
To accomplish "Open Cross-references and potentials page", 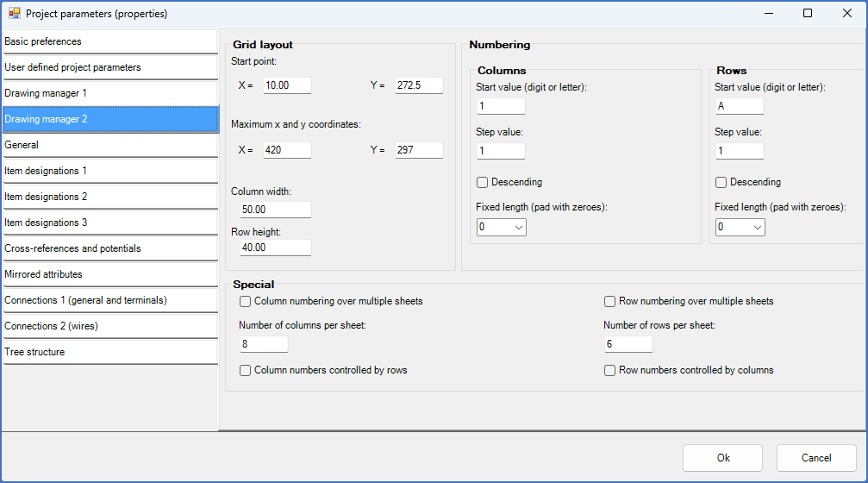I will point(110,248).
